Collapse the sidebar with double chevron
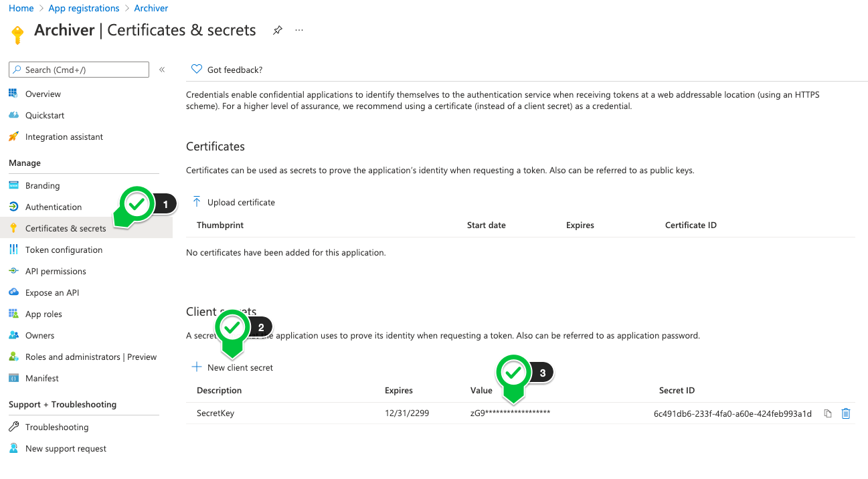Viewport: 868px width, 479px height. pyautogui.click(x=162, y=70)
